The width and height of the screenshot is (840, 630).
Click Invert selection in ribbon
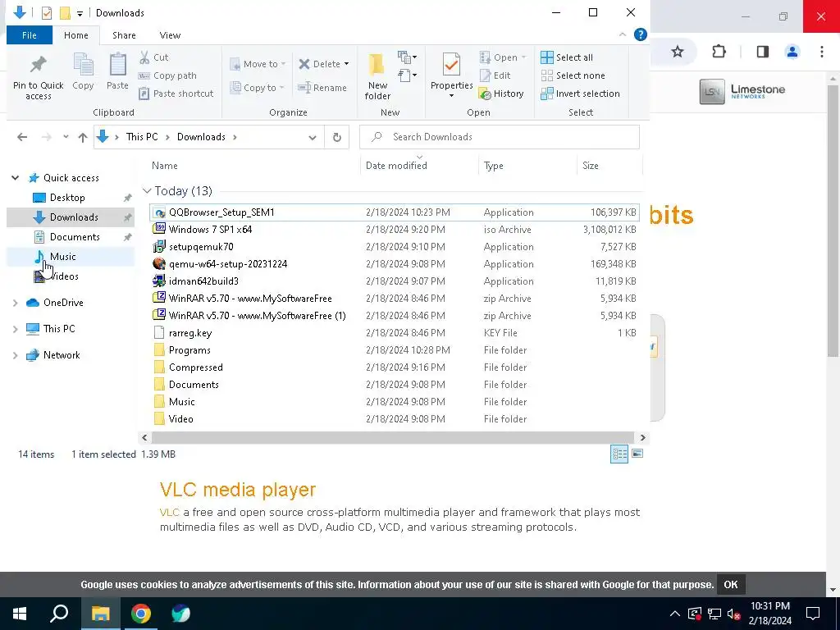point(580,94)
